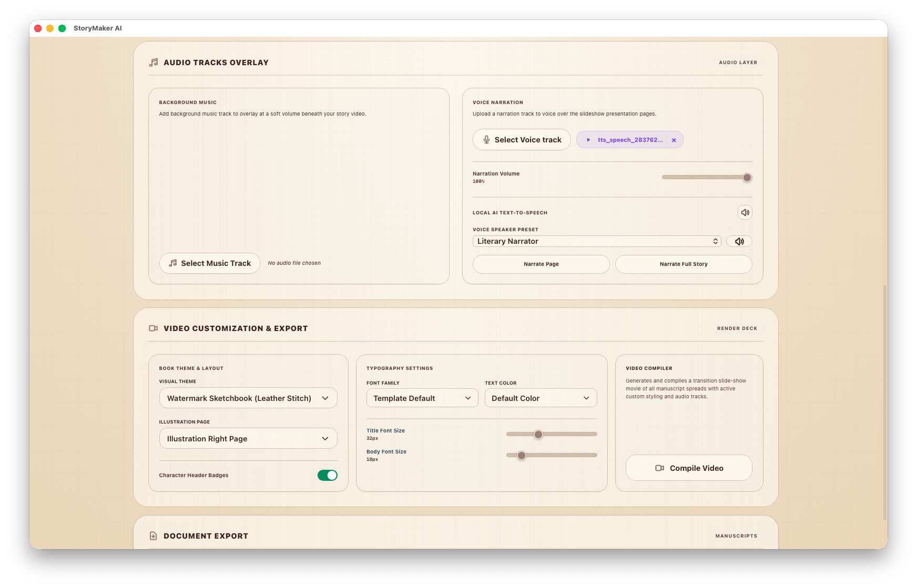Screen dimensions: 917x588
Task: Click the Narrate Full Story button
Action: [684, 264]
